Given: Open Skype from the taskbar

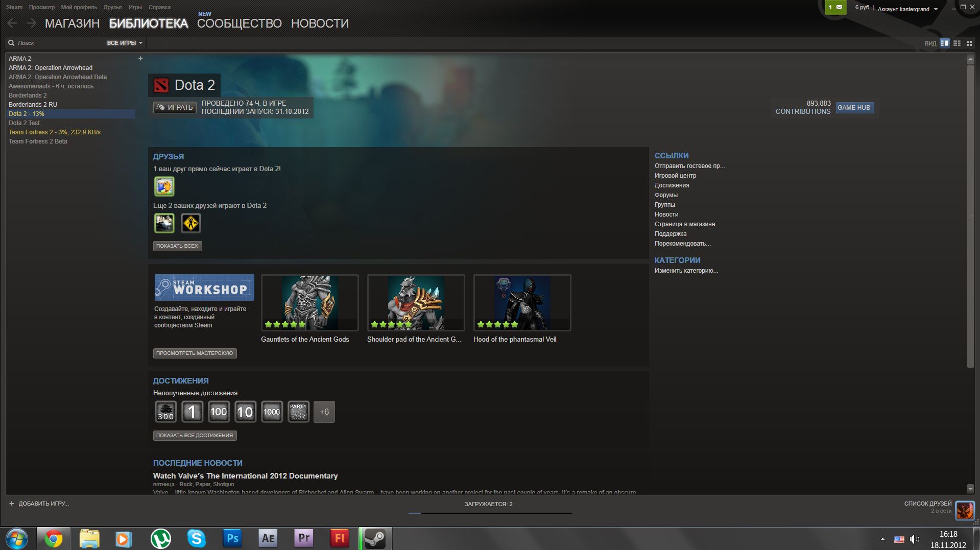Looking at the screenshot, I should coord(197,539).
